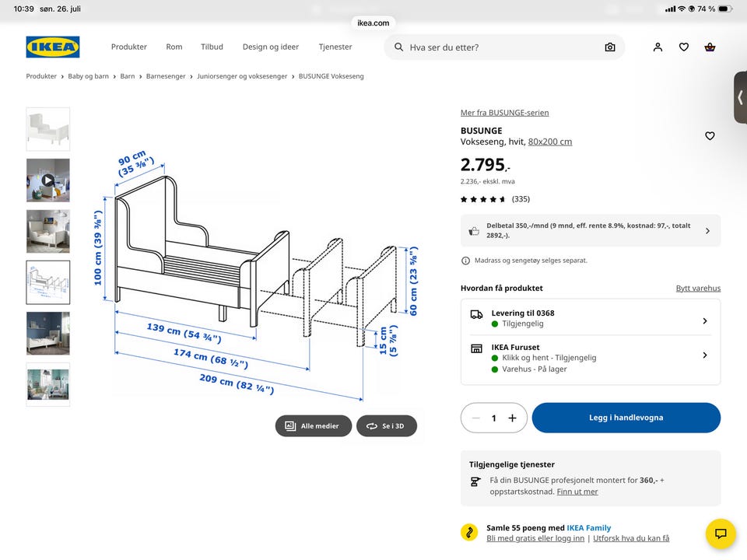Open camera visual search
This screenshot has height=560, width=747.
[x=610, y=47]
